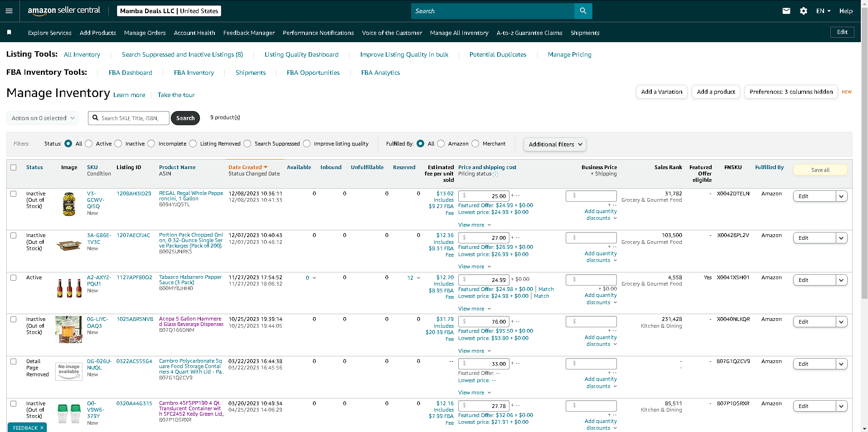868x432 pixels.
Task: Open Voice of the Customer
Action: click(x=392, y=33)
